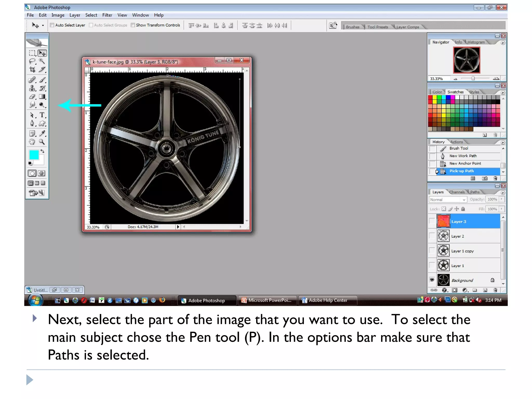Screen dimensions: 532x399
Task: Select the Healing Brush tool
Action: 32,80
